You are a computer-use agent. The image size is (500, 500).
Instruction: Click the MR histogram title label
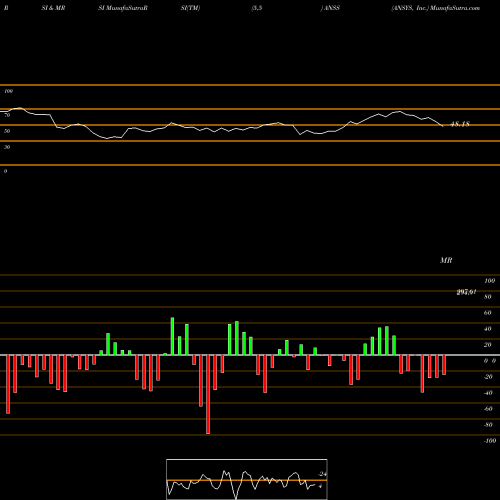pyautogui.click(x=446, y=260)
